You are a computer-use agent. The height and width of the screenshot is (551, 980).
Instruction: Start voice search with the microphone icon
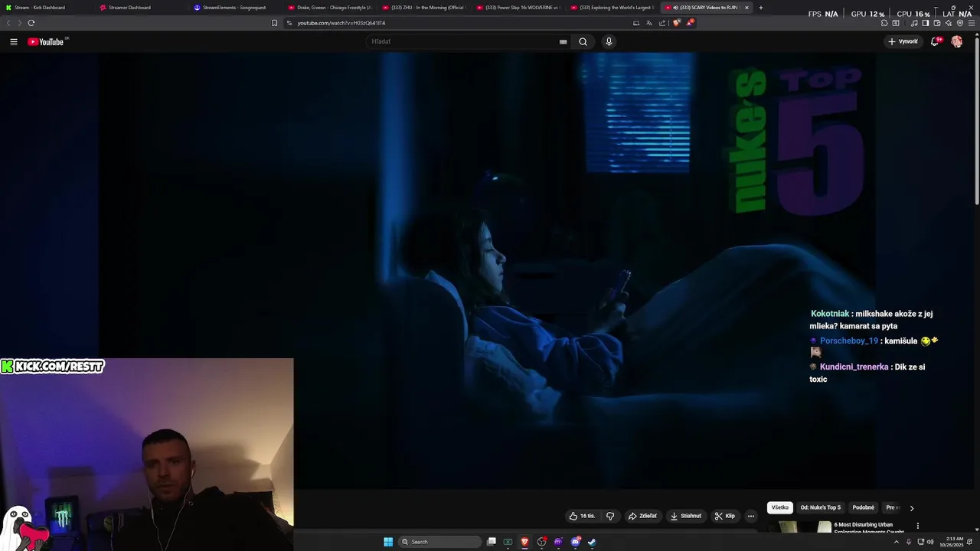pos(609,41)
